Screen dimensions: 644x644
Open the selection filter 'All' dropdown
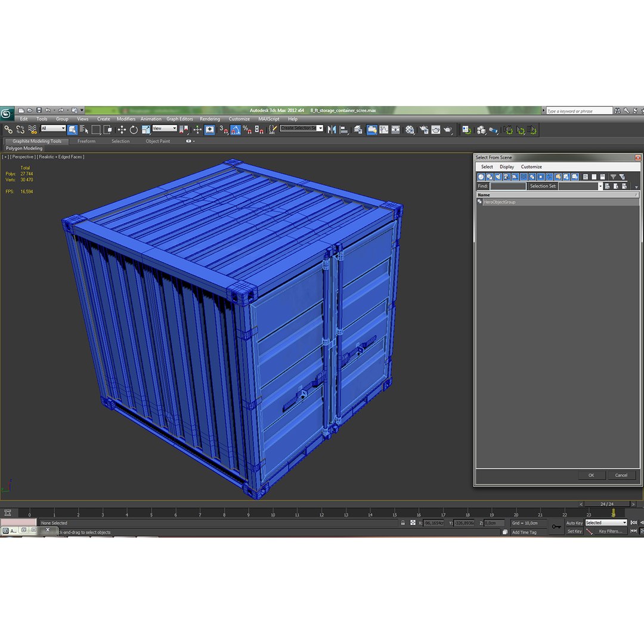[x=54, y=129]
